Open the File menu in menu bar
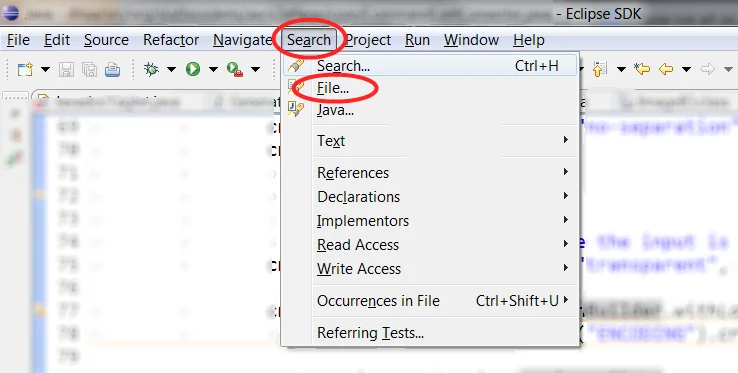Screen dimensions: 738x373 pos(18,40)
